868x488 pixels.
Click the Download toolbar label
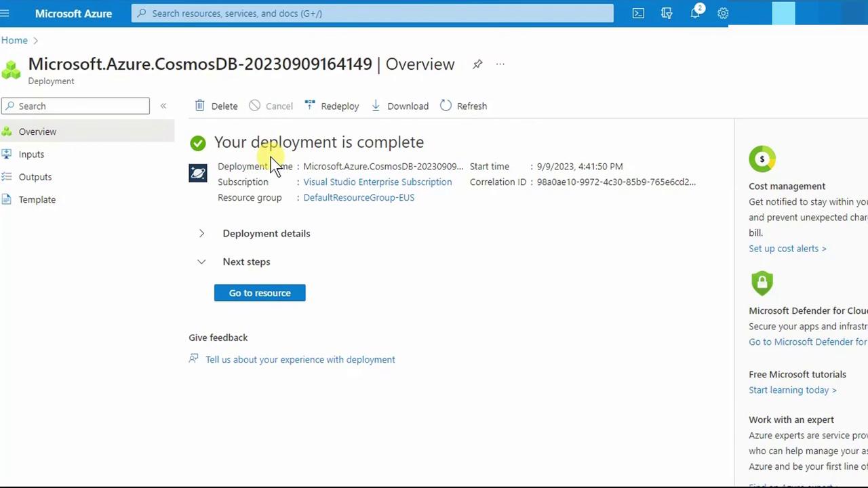[408, 106]
